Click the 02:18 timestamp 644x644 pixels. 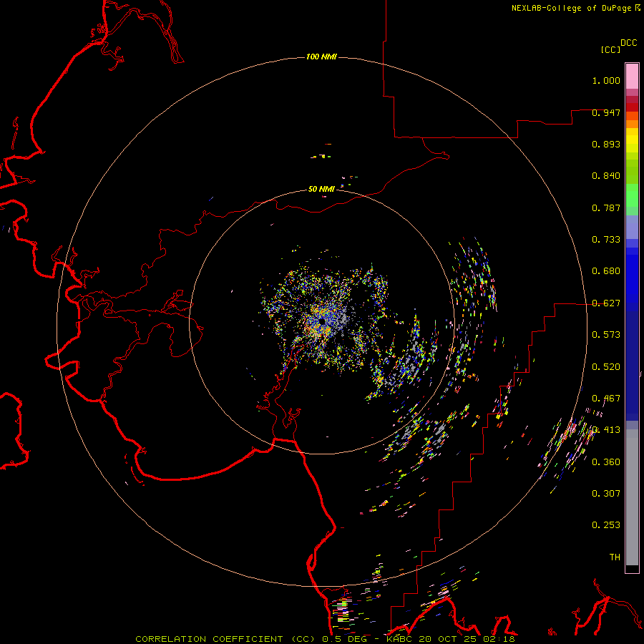click(499, 639)
